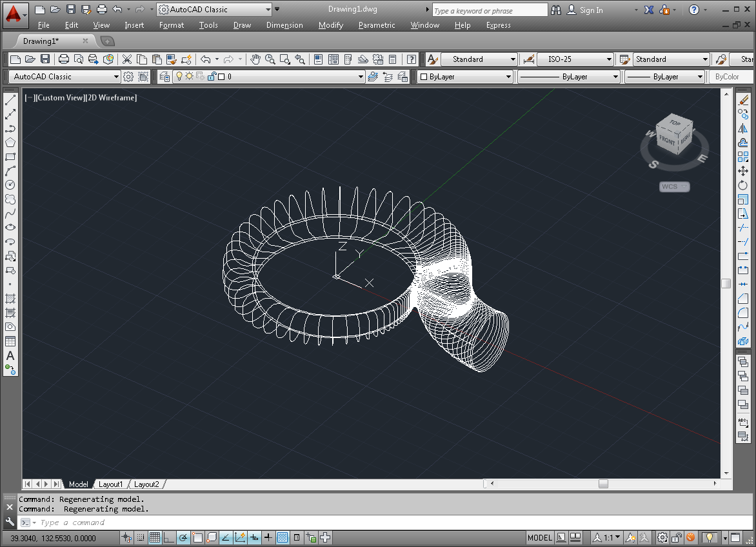Insert a Table from Draw toolbar
The width and height of the screenshot is (756, 547).
(10, 342)
